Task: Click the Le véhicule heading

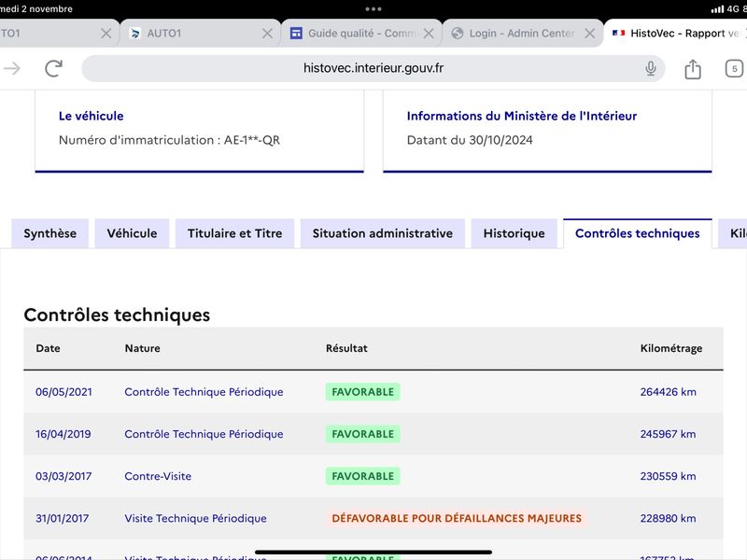Action: [91, 116]
